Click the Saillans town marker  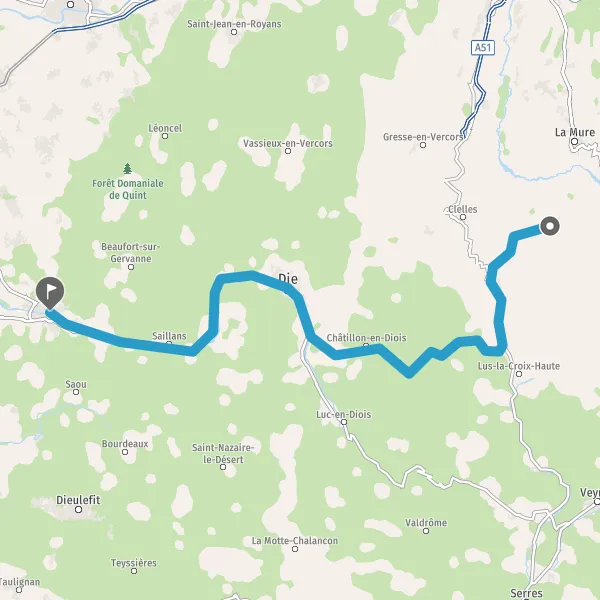click(169, 343)
